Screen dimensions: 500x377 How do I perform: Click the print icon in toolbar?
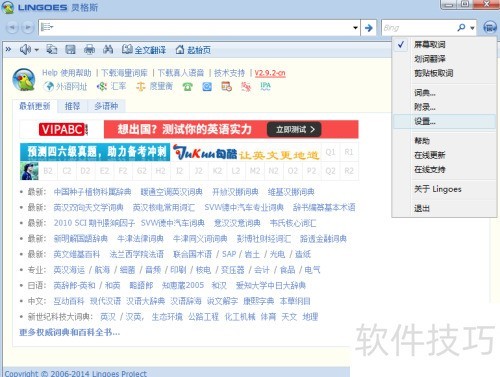89,50
